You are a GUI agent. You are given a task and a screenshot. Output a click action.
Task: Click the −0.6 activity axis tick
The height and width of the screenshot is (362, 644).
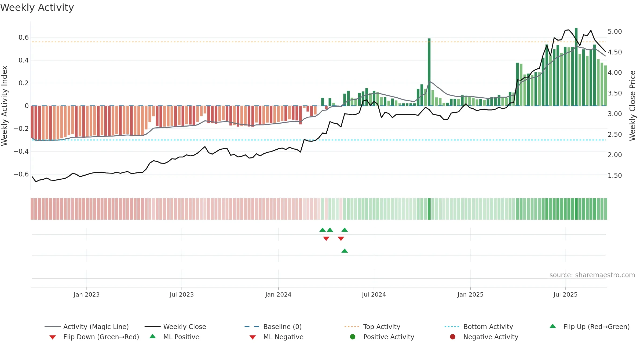tap(21, 174)
